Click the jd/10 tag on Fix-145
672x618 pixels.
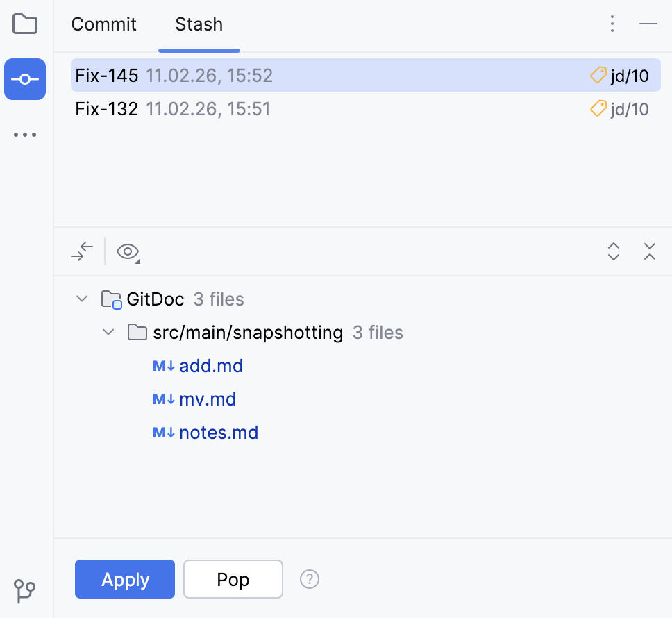click(619, 76)
